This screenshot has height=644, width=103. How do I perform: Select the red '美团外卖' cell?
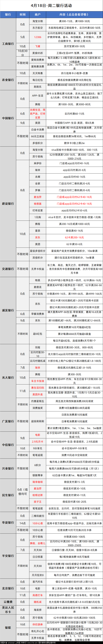pyautogui.click(x=38, y=394)
